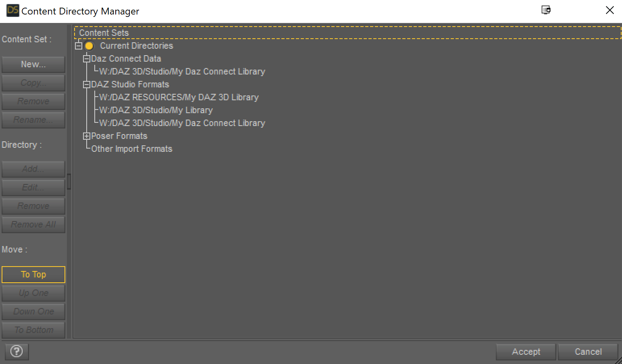Select the DAZ Studio Formats tree row
The height and width of the screenshot is (364, 622).
(x=130, y=85)
